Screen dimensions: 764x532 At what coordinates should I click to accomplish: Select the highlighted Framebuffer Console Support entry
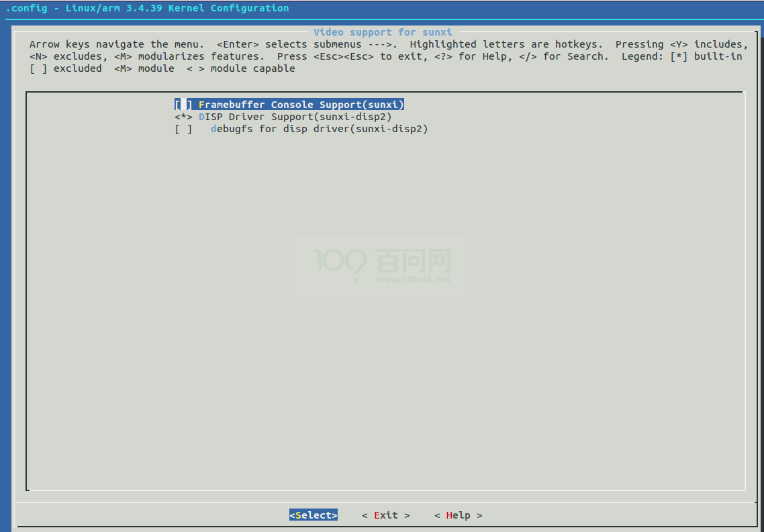(x=289, y=104)
